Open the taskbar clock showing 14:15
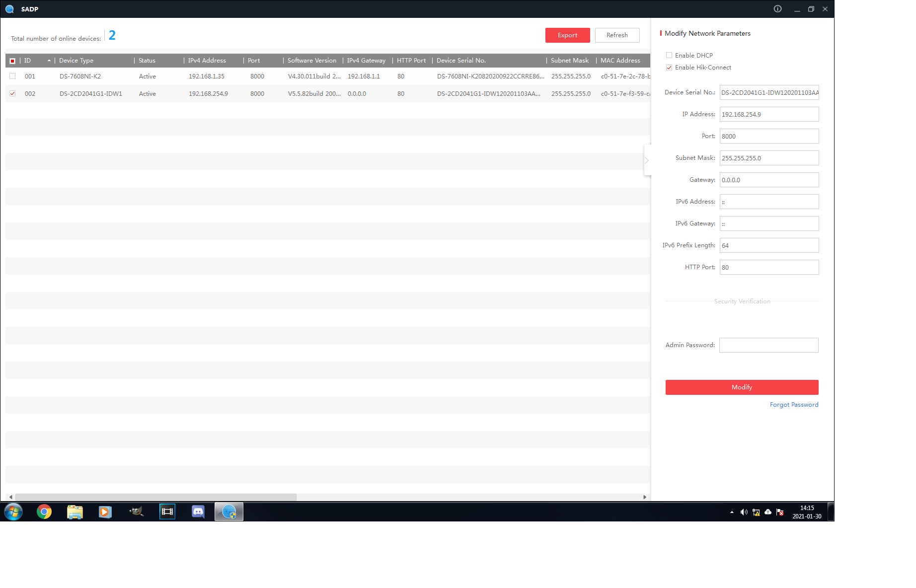The width and height of the screenshot is (916, 588). [807, 512]
